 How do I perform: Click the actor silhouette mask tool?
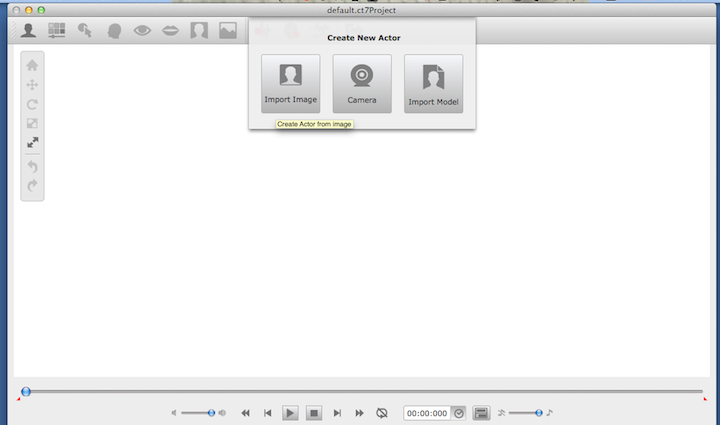199,30
